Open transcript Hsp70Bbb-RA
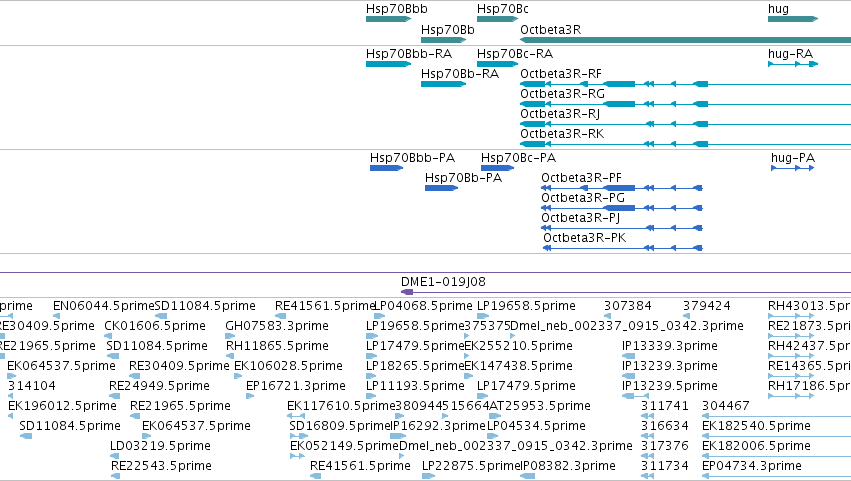The image size is (851, 481). click(x=389, y=64)
